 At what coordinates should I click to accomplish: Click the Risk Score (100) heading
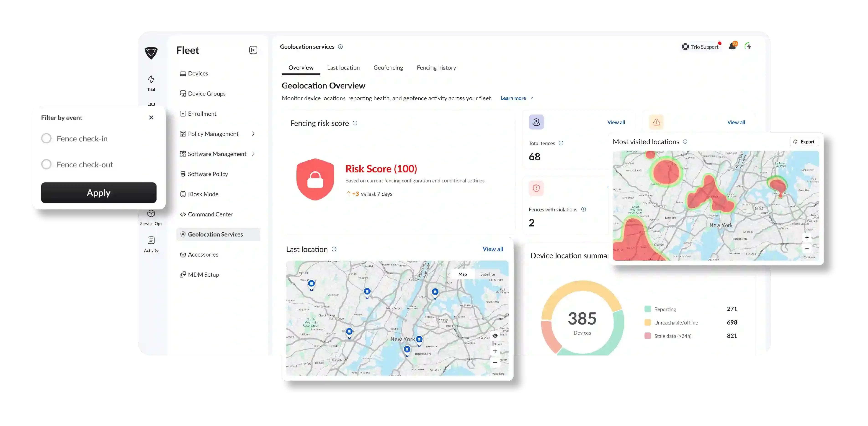(381, 169)
